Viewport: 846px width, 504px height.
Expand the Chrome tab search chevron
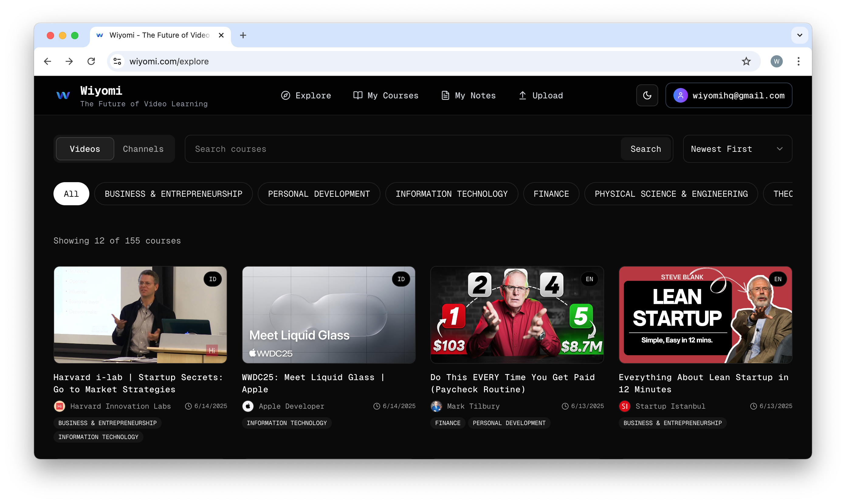pos(800,35)
